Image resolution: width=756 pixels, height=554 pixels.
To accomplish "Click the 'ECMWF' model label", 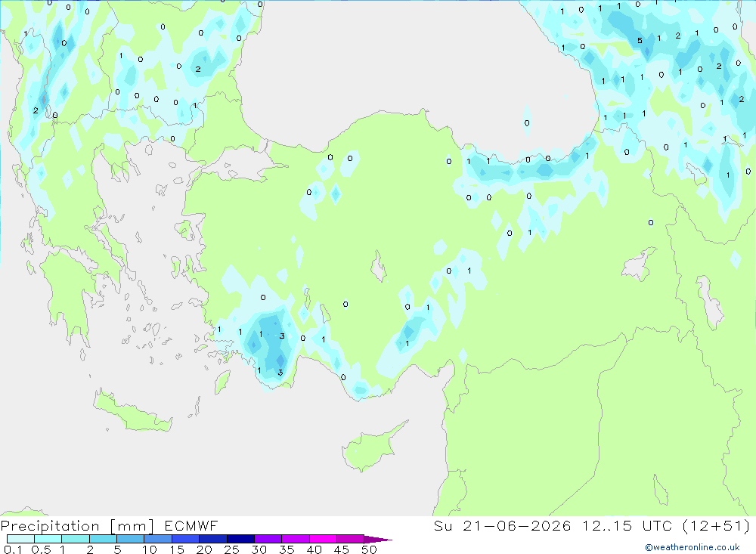I will point(191,526).
